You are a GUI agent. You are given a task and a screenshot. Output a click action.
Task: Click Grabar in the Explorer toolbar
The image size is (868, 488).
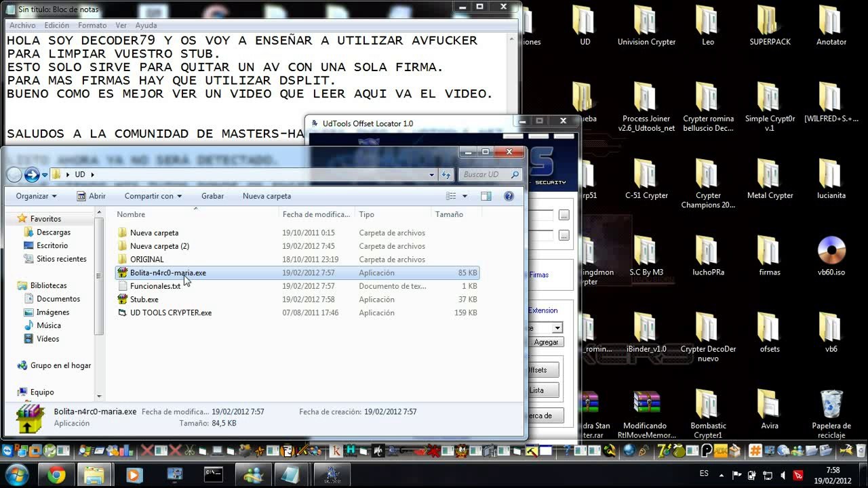pos(213,196)
